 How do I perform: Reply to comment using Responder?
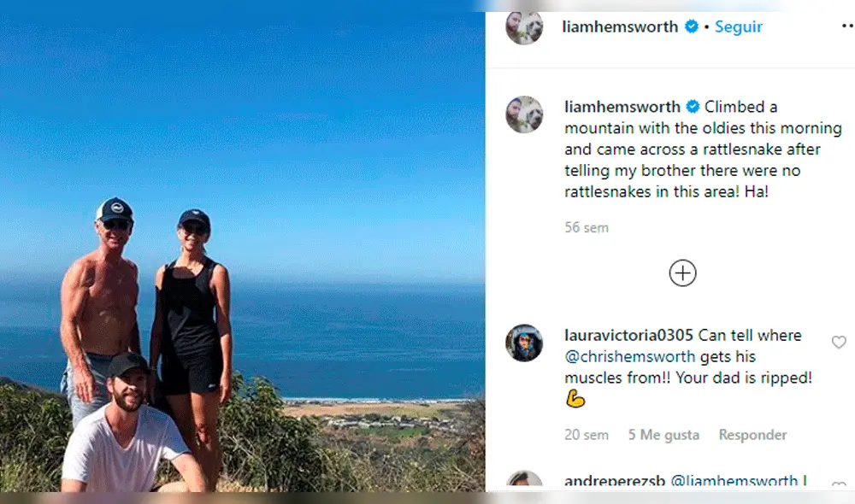tap(752, 435)
